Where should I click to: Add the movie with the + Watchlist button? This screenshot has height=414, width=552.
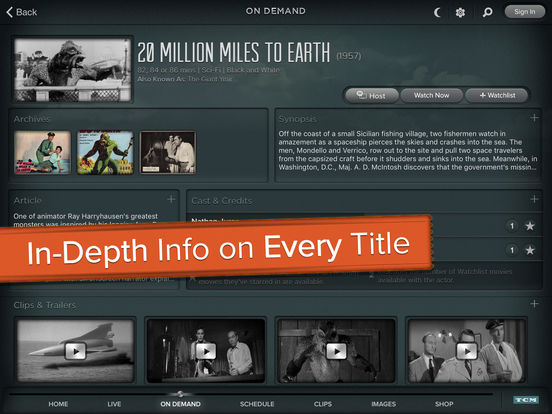pos(497,95)
